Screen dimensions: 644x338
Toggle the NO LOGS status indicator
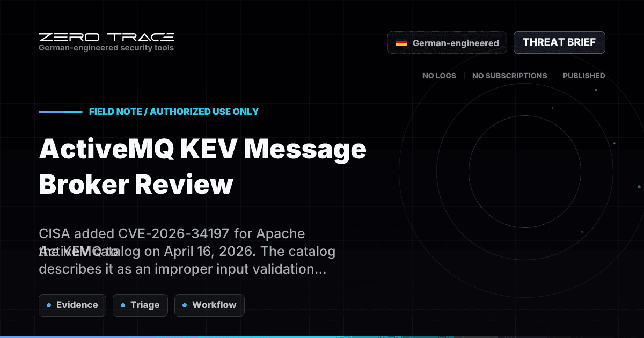[x=440, y=76]
